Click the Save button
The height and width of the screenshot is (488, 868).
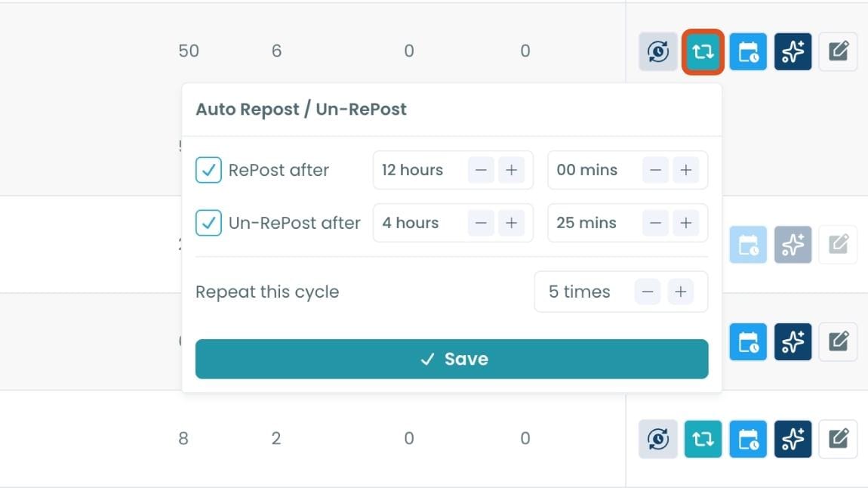[x=451, y=358]
